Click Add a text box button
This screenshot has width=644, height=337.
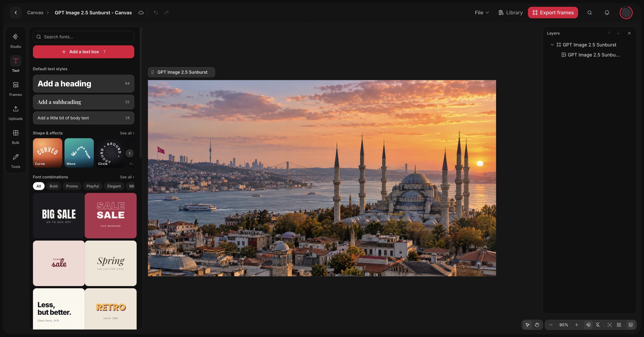coord(83,52)
